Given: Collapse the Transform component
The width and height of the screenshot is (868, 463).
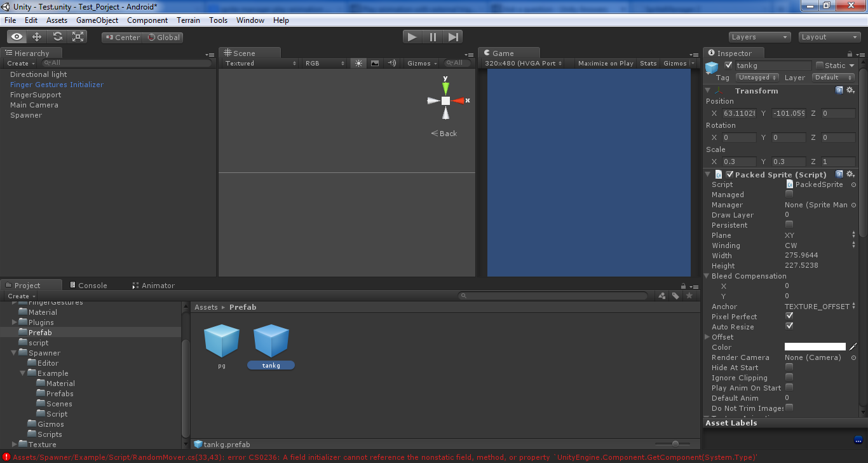Looking at the screenshot, I should (x=707, y=91).
